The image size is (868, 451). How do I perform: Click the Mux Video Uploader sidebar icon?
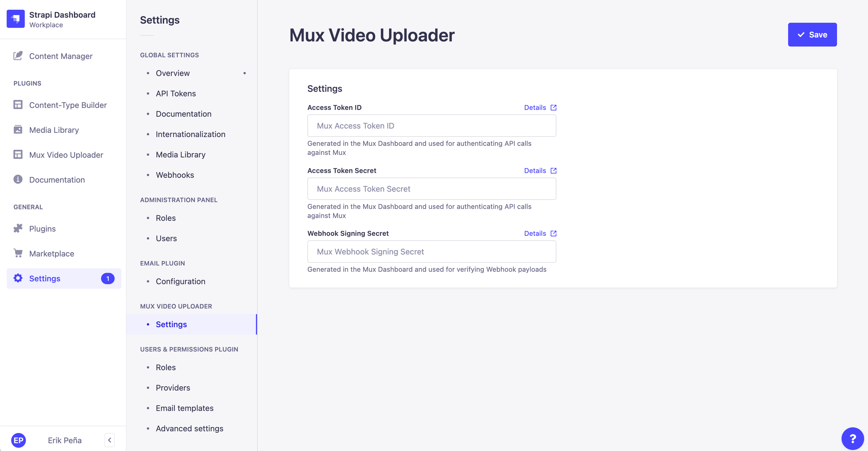click(18, 155)
